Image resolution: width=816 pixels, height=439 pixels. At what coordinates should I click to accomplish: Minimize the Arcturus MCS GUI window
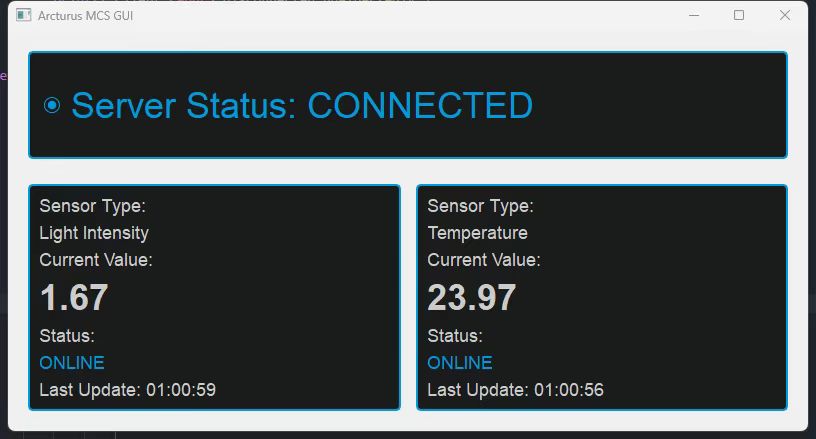coord(694,16)
